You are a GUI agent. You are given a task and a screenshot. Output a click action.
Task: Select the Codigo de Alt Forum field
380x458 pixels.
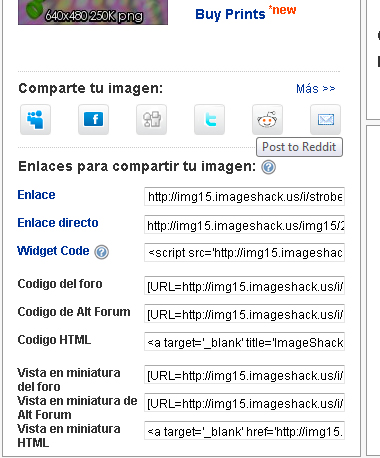coord(244,313)
